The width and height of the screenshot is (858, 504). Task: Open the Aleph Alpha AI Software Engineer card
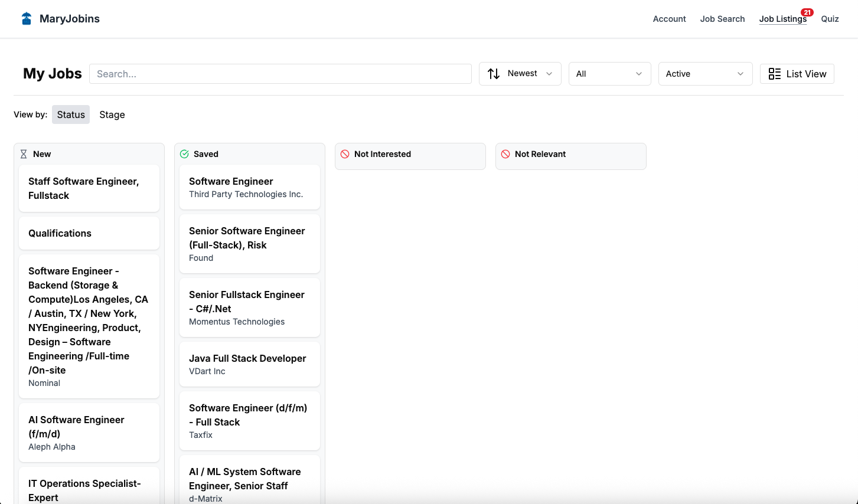(89, 433)
